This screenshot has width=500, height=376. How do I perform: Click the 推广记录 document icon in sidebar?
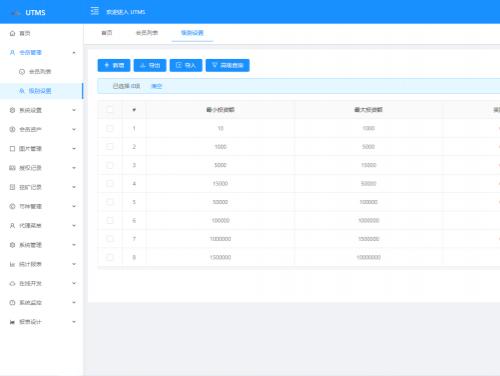click(x=12, y=187)
